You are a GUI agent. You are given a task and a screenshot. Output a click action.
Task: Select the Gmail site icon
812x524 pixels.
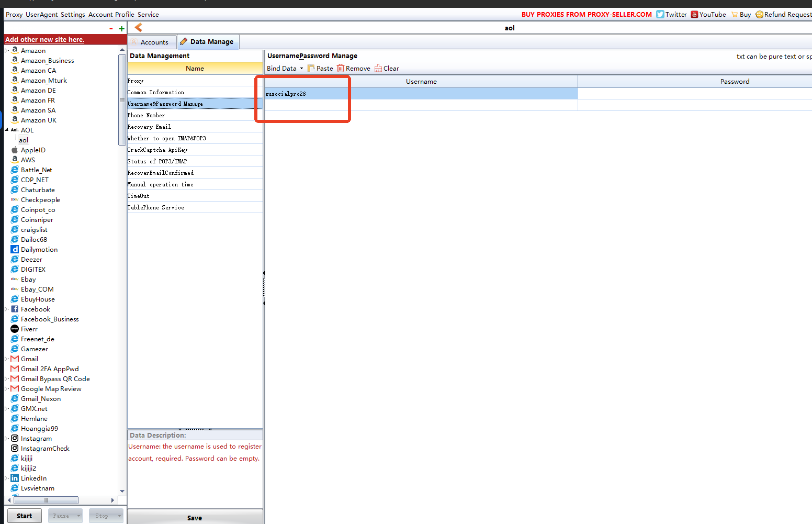[15, 359]
